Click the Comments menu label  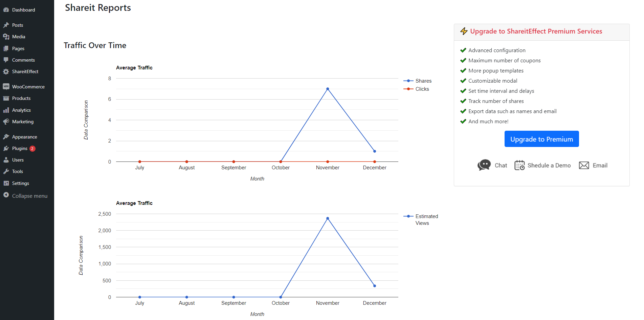click(x=23, y=60)
